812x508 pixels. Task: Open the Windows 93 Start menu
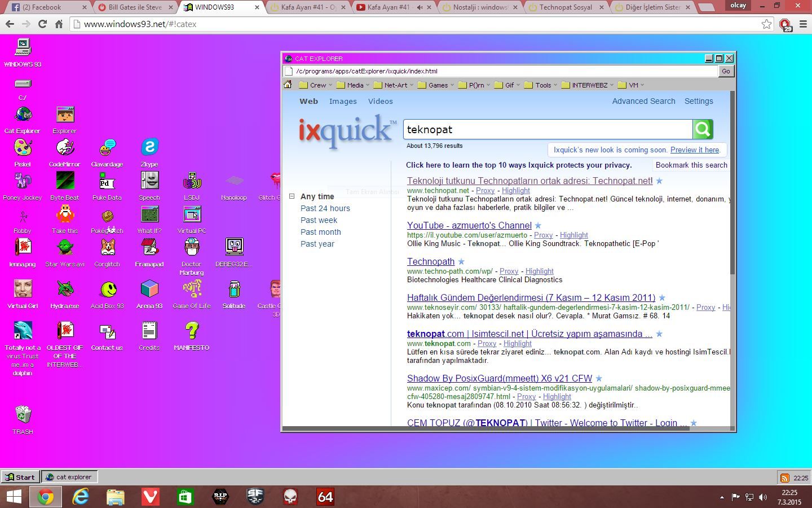pos(20,477)
